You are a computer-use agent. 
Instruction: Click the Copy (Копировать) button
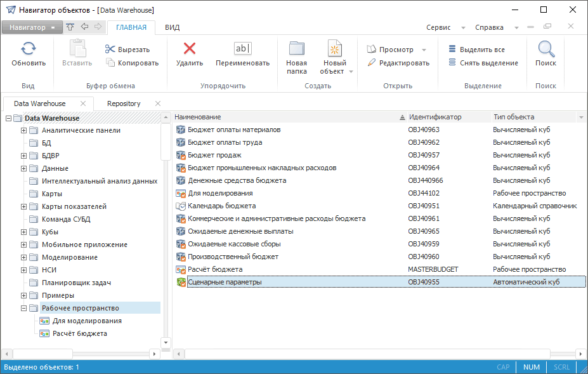click(132, 63)
